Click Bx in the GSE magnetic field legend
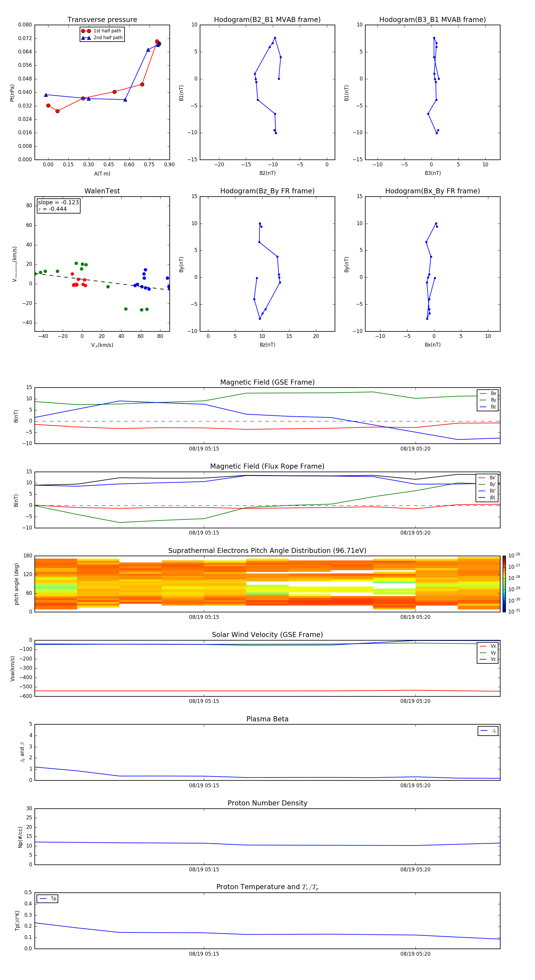535x980 pixels. [488, 393]
